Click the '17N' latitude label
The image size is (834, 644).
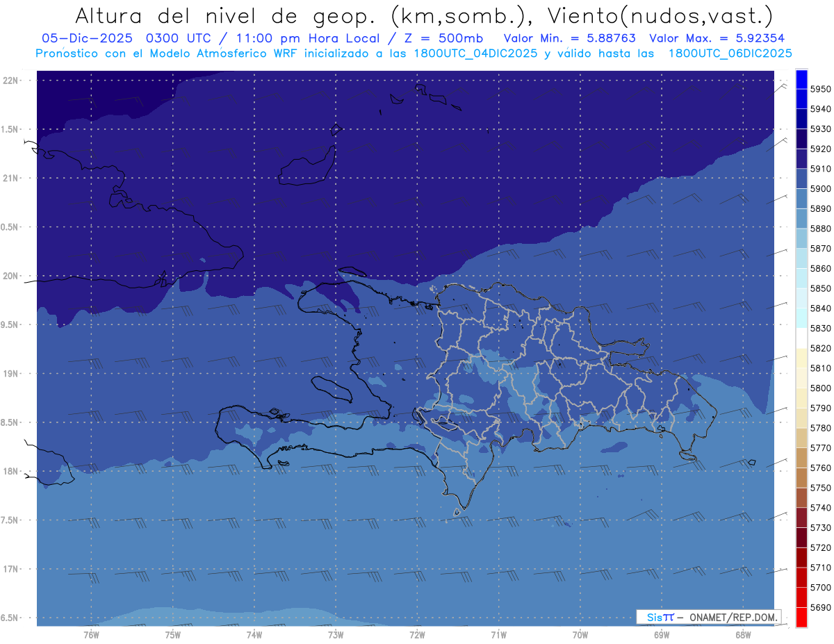[10, 569]
